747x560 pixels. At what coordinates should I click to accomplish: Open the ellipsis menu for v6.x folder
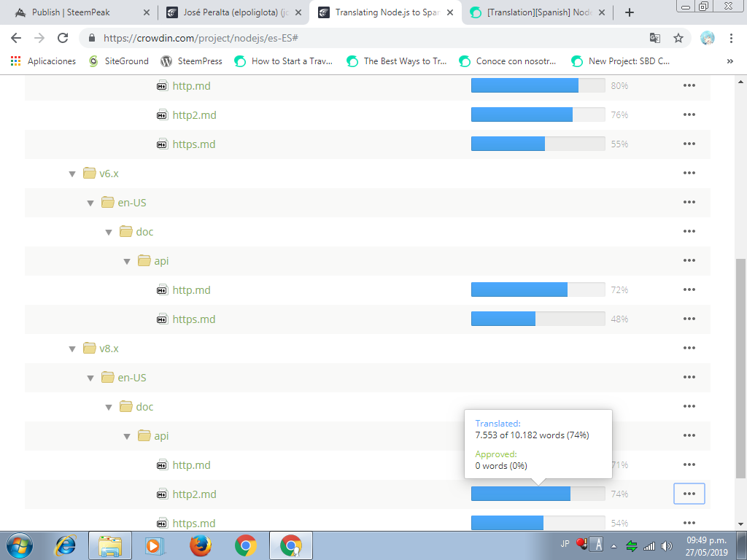coord(689,173)
